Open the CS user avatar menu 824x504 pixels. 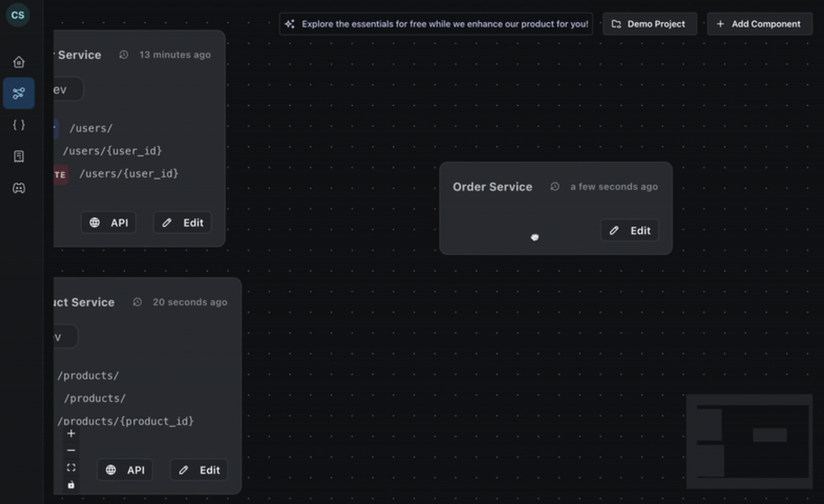(x=18, y=15)
